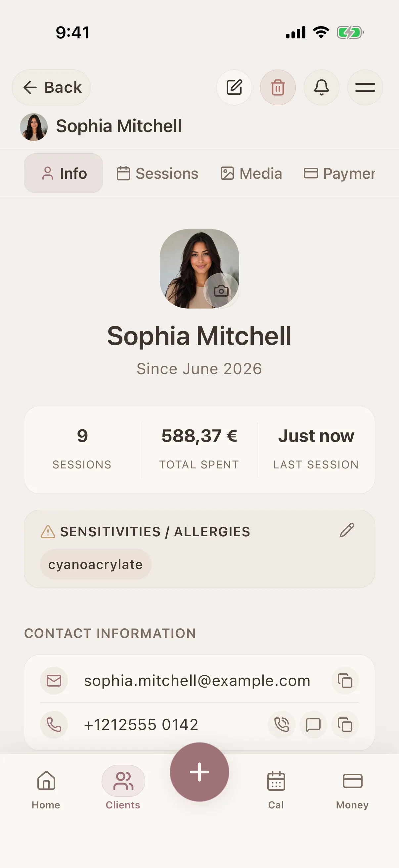
Task: Copy the phone number
Action: (x=345, y=724)
